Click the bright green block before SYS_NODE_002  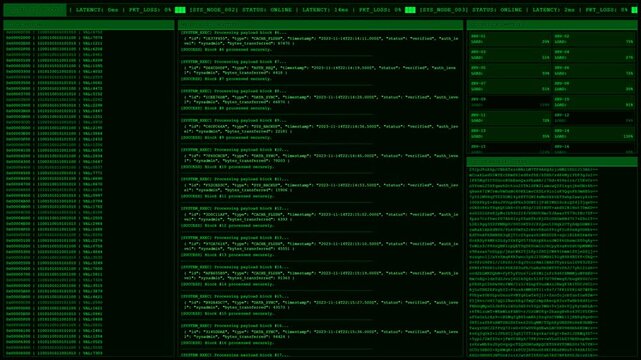(180, 10)
